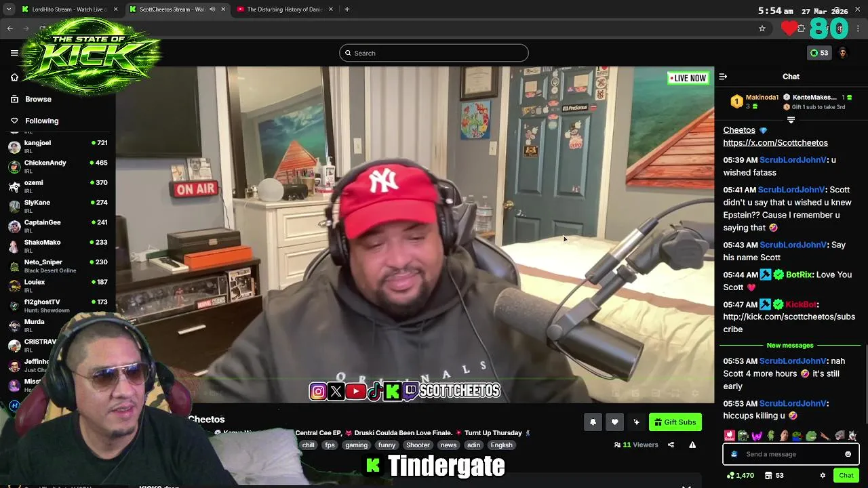
Task: Close the LordHito Stream tab
Action: [115, 9]
